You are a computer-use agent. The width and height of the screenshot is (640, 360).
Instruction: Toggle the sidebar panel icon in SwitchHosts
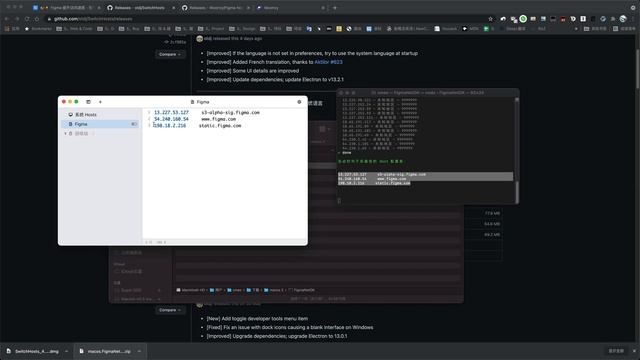click(88, 102)
